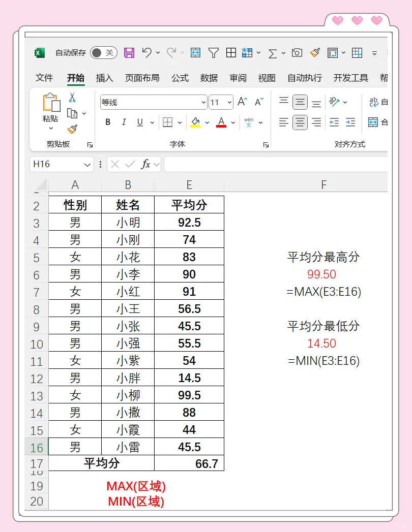
Task: Toggle Bold formatting button
Action: (108, 122)
